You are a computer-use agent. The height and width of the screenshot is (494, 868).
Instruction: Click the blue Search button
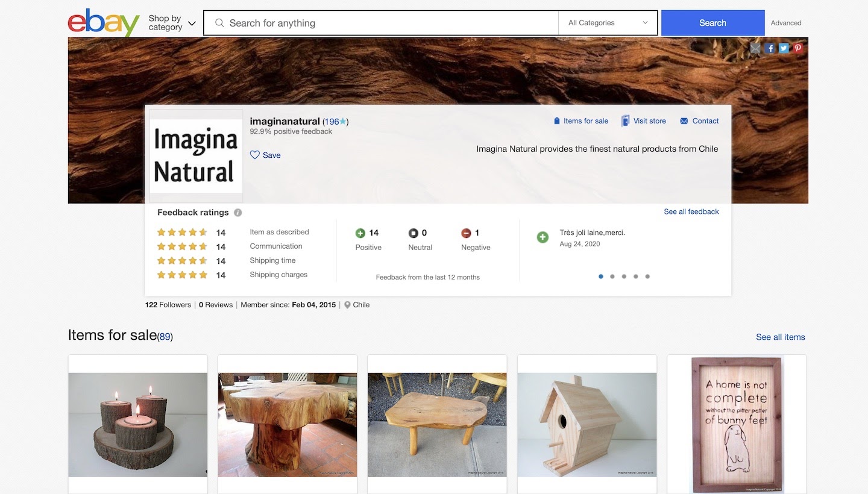pyautogui.click(x=713, y=23)
